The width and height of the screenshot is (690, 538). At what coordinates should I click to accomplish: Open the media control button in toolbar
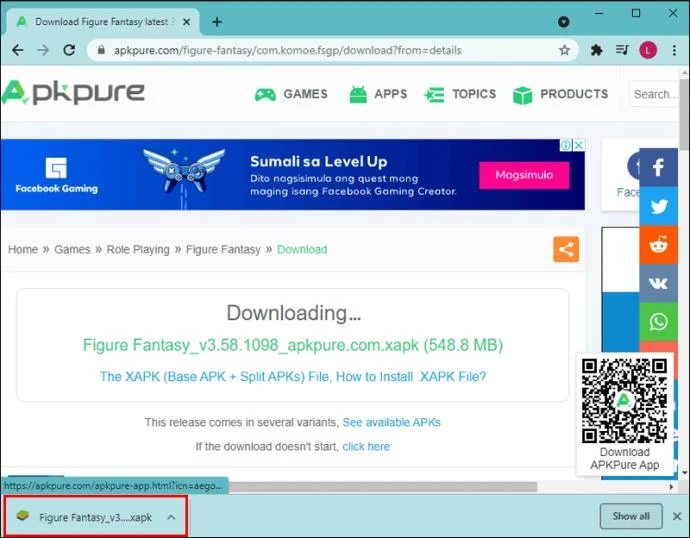tap(622, 50)
